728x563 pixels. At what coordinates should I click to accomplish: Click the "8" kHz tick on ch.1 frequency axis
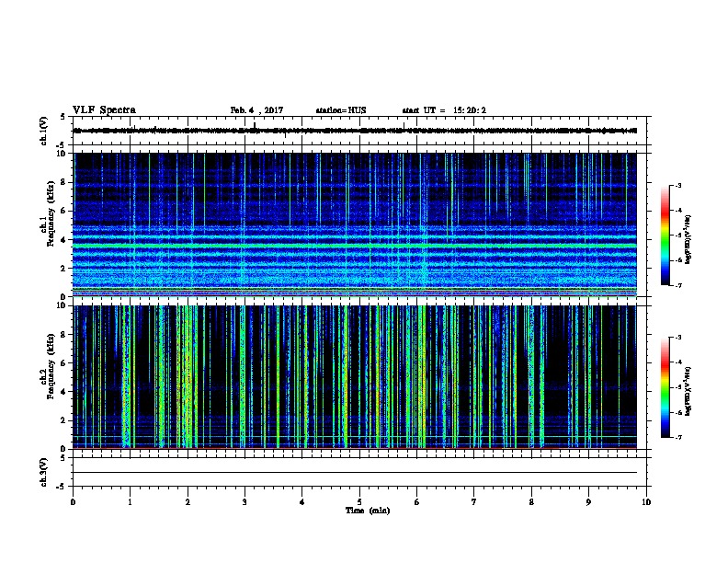point(64,182)
